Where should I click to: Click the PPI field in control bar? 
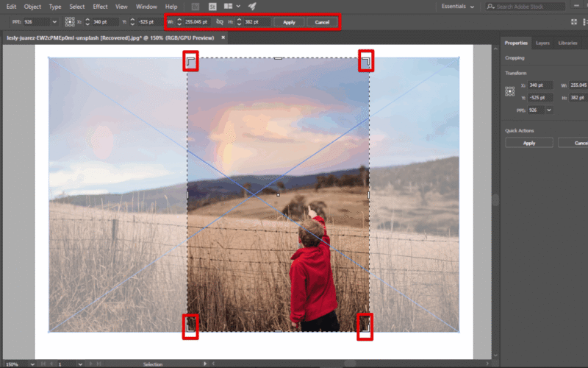pos(36,22)
